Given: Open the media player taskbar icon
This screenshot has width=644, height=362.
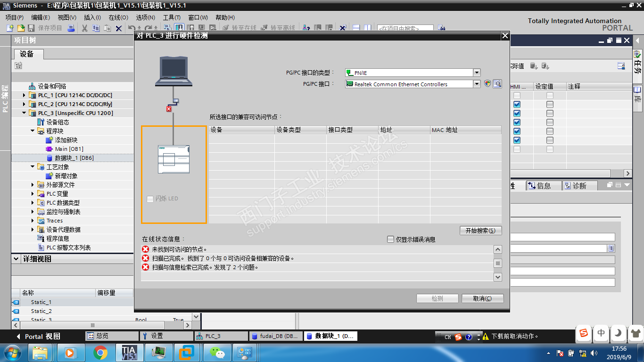Looking at the screenshot, I should point(70,352).
